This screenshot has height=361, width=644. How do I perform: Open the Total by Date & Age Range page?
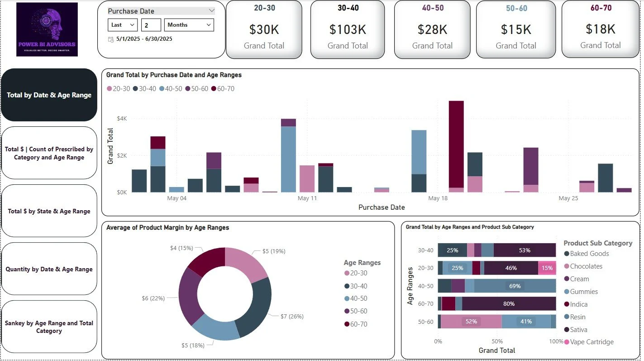click(x=49, y=95)
